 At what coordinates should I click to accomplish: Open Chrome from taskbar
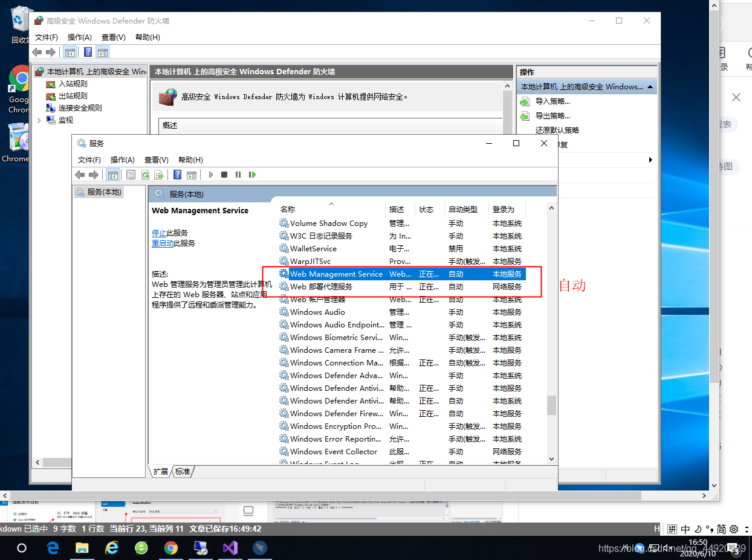tap(171, 547)
